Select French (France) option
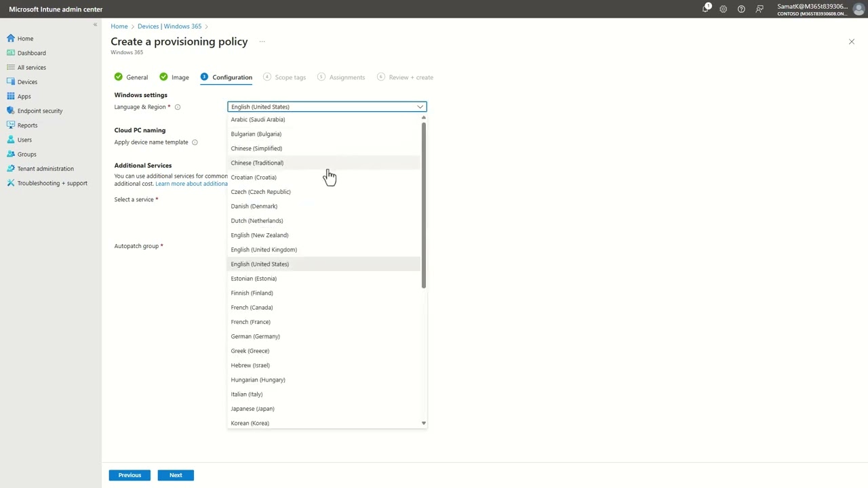This screenshot has width=868, height=488. point(324,322)
